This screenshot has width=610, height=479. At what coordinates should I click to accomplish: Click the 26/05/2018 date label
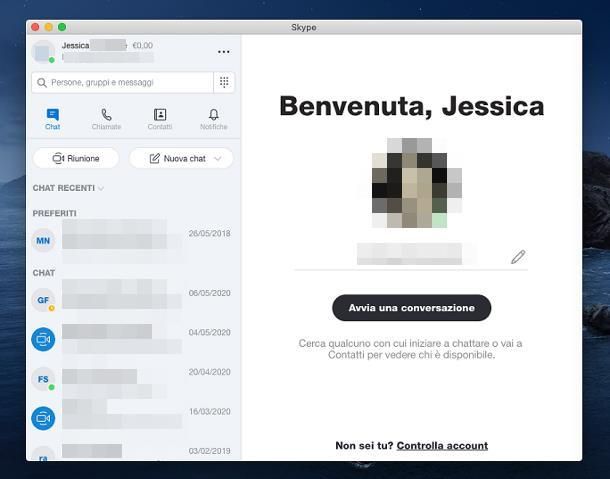[209, 233]
